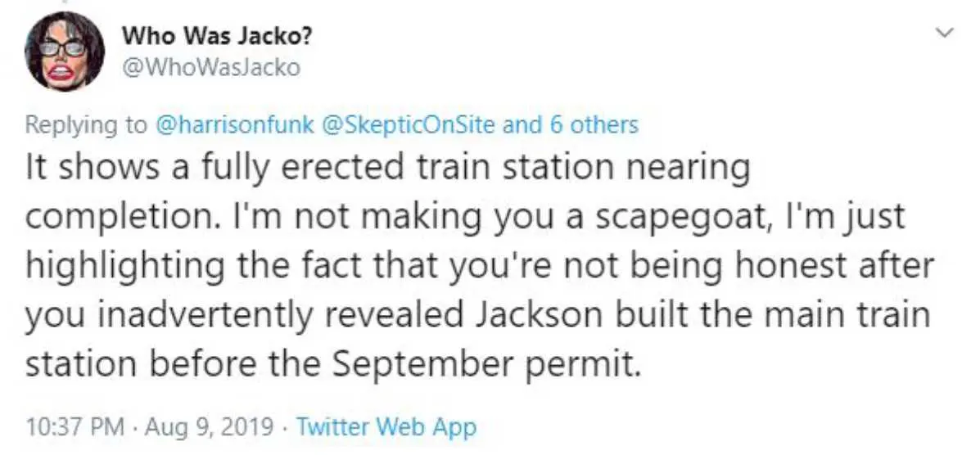Expand the "6 others" recipients list
This screenshot has height=455, width=980.
(x=588, y=125)
